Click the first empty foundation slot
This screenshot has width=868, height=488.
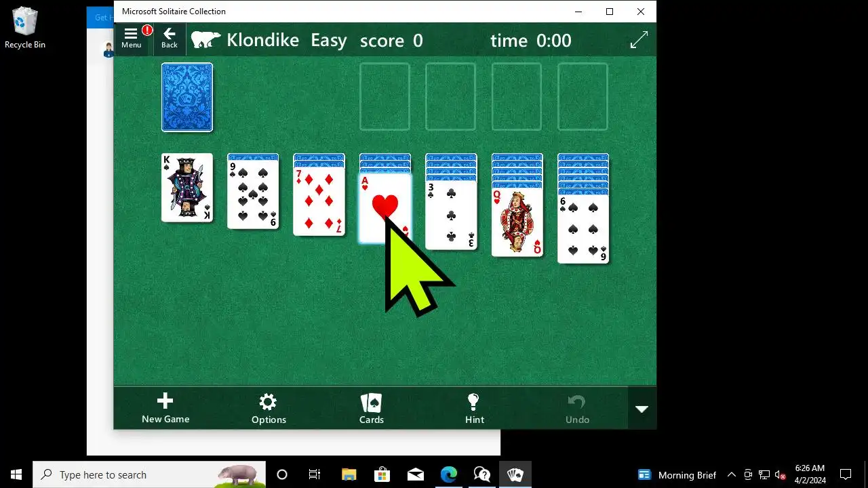[384, 97]
